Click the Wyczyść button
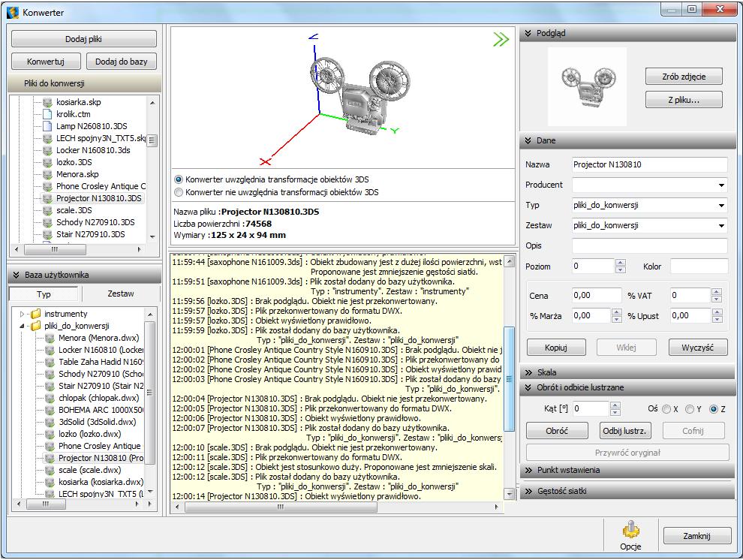743x560 pixels. tap(697, 348)
